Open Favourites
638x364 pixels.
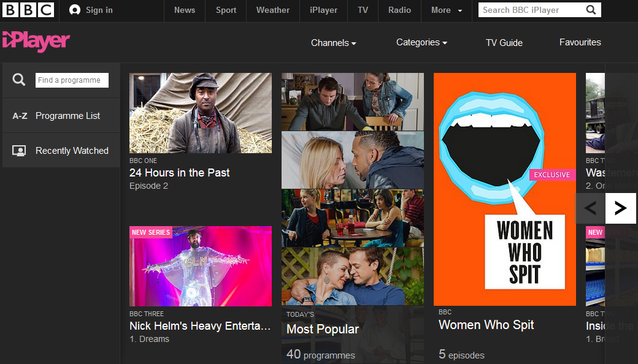[580, 42]
